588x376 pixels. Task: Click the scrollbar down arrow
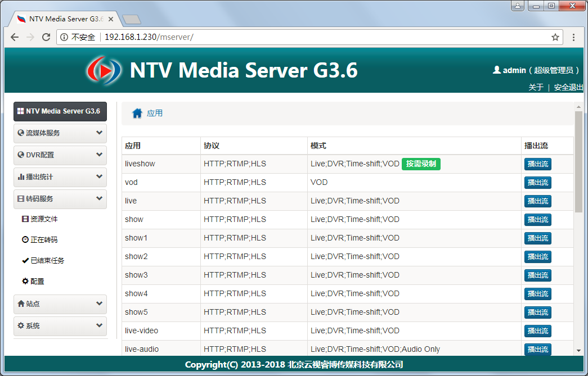[578, 351]
